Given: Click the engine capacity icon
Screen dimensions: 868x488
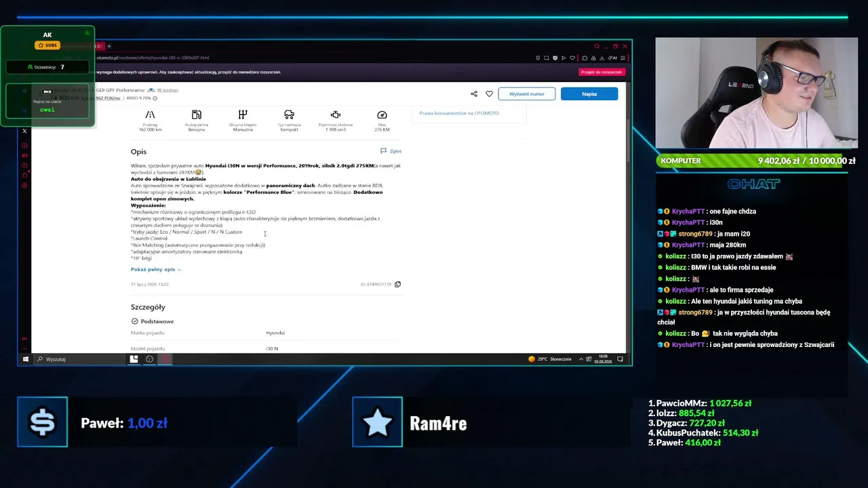Looking at the screenshot, I should pyautogui.click(x=335, y=115).
